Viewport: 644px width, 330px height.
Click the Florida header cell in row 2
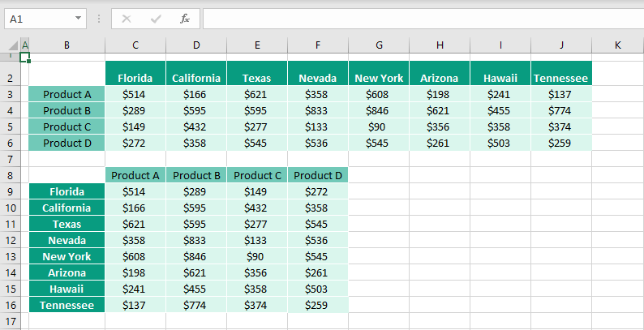pos(135,78)
